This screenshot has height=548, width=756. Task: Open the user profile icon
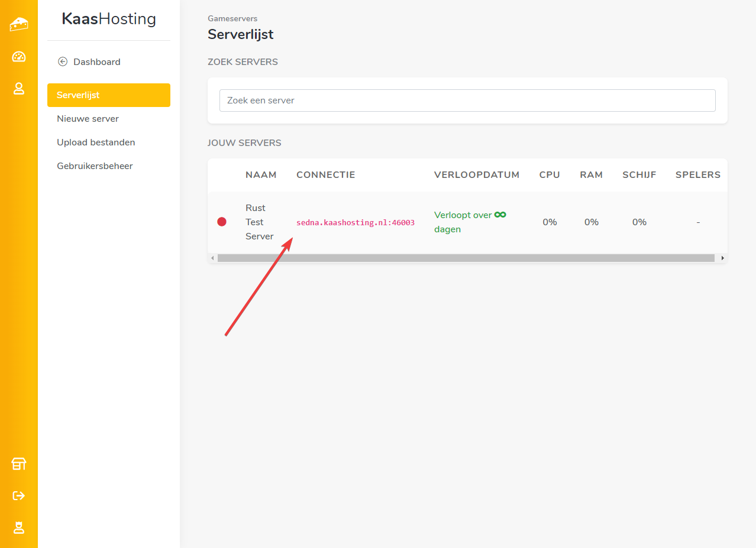click(x=19, y=89)
